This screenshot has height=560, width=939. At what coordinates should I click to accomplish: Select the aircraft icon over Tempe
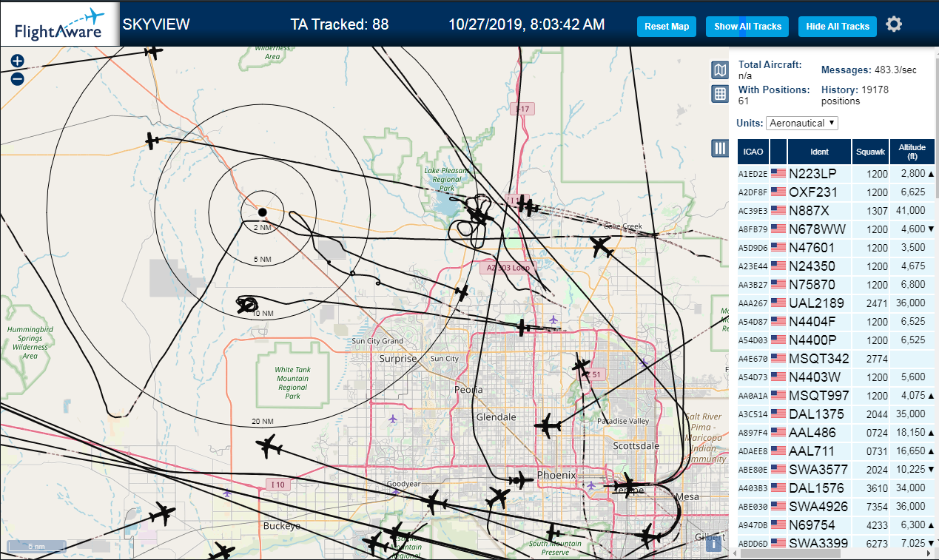coord(627,486)
